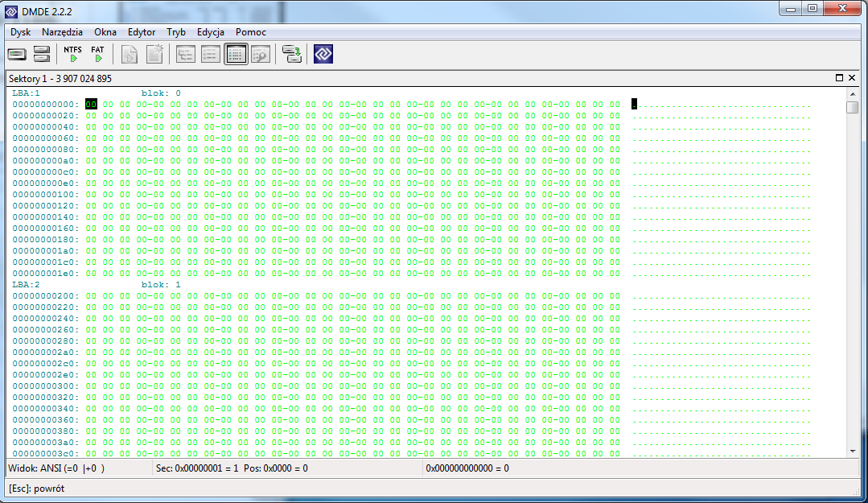Image resolution: width=868 pixels, height=503 pixels.
Task: Click first byte on row 00000000080:
Action: click(x=92, y=150)
